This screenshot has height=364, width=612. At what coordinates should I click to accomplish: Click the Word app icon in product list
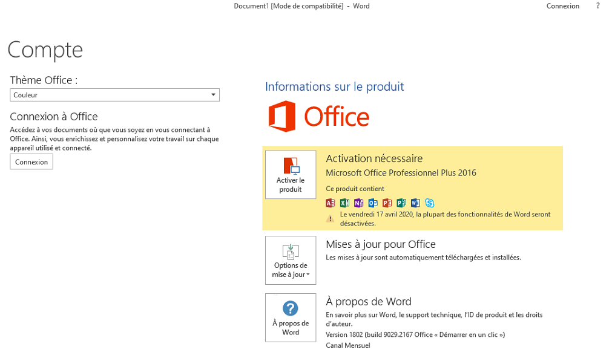(x=416, y=203)
